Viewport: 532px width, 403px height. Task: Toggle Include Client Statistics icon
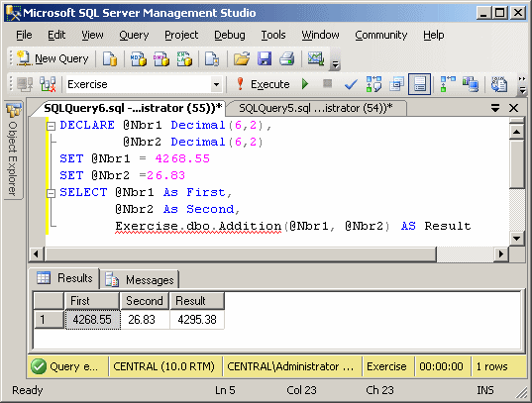471,84
